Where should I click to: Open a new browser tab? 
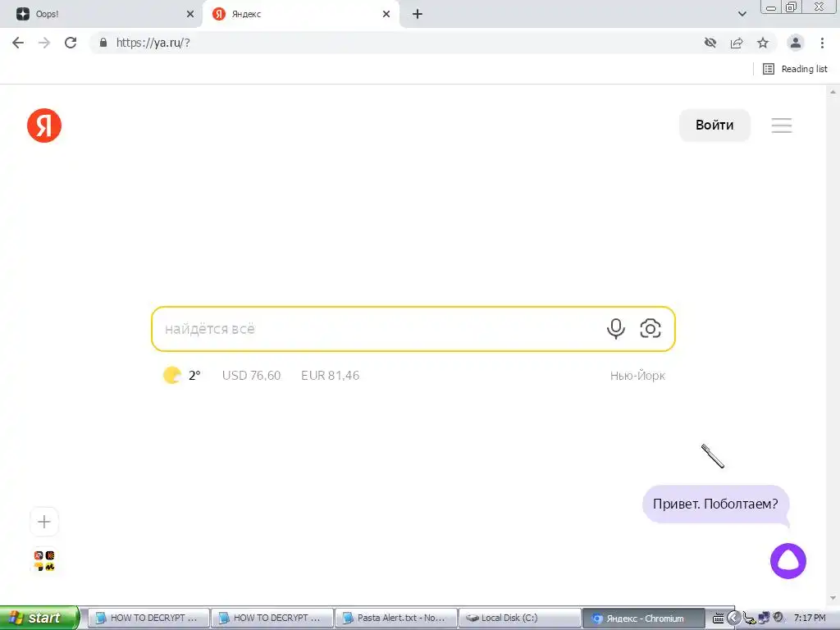[418, 14]
